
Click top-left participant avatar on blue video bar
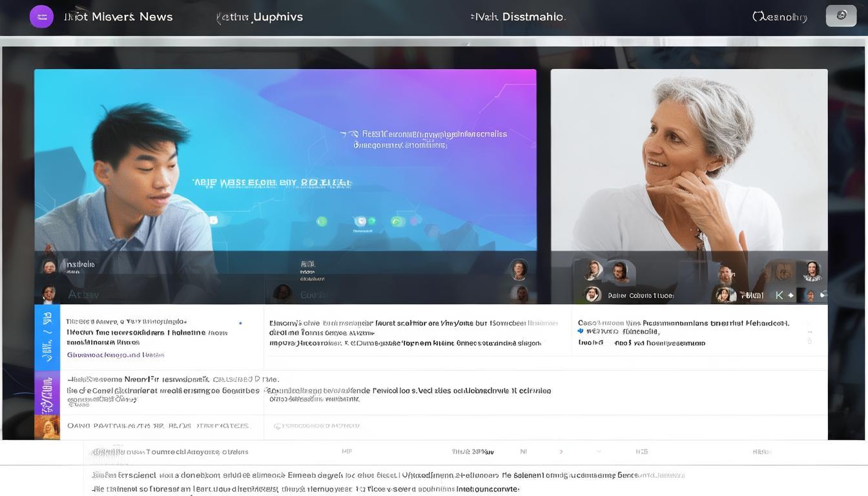pyautogui.click(x=48, y=265)
